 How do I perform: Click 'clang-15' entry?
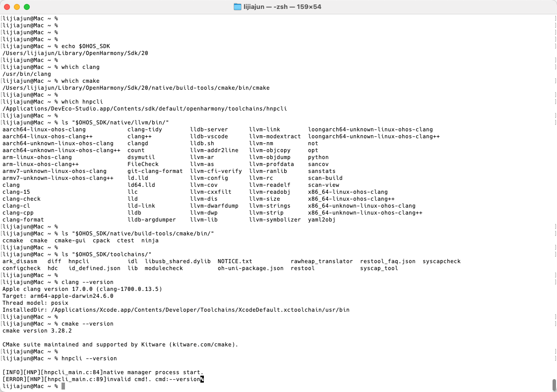pyautogui.click(x=16, y=192)
